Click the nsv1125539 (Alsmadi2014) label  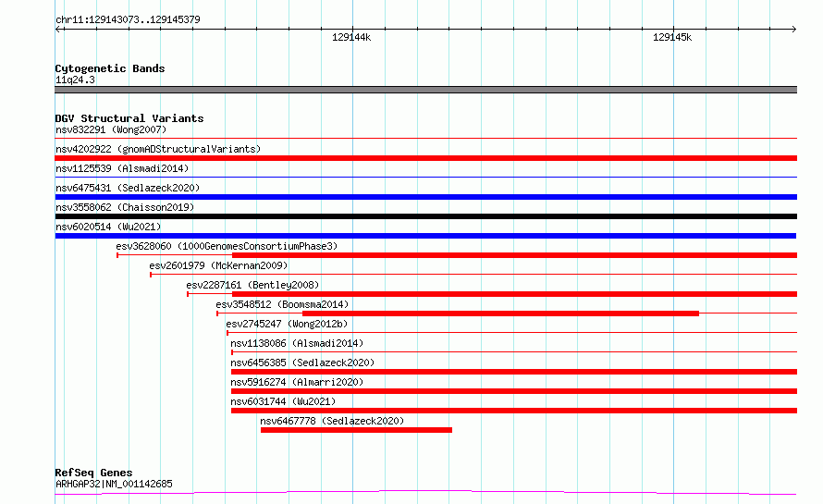(x=122, y=168)
